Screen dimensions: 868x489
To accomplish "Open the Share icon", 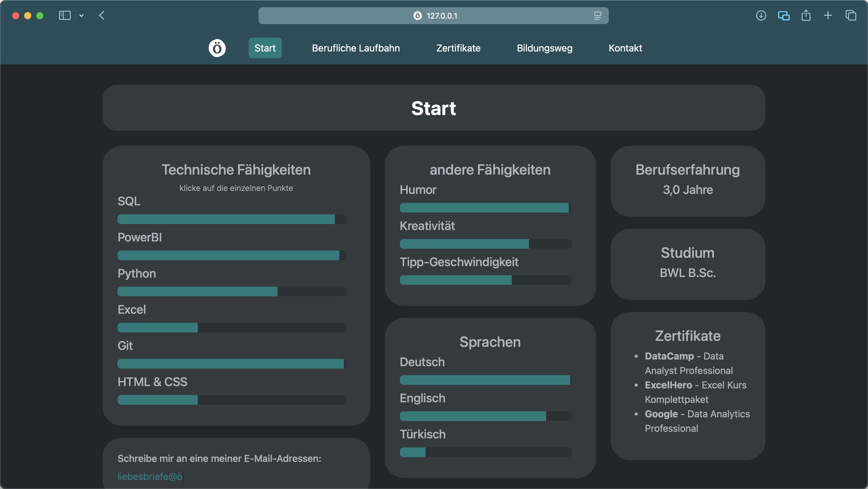I will pos(806,15).
